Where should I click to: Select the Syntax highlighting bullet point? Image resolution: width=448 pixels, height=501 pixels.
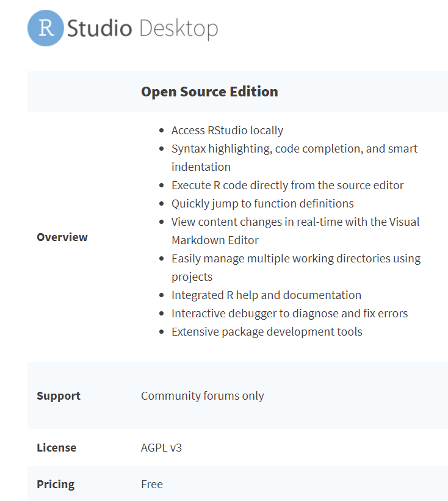point(294,149)
